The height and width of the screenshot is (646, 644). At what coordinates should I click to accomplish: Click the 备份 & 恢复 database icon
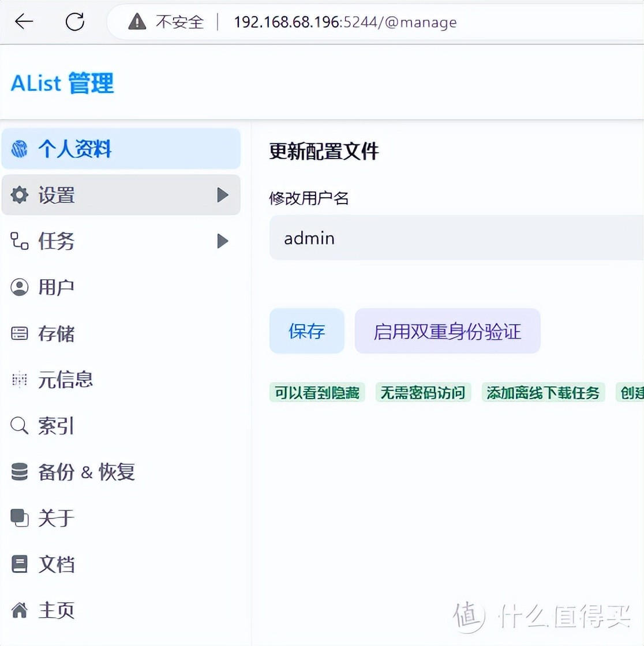(x=20, y=472)
